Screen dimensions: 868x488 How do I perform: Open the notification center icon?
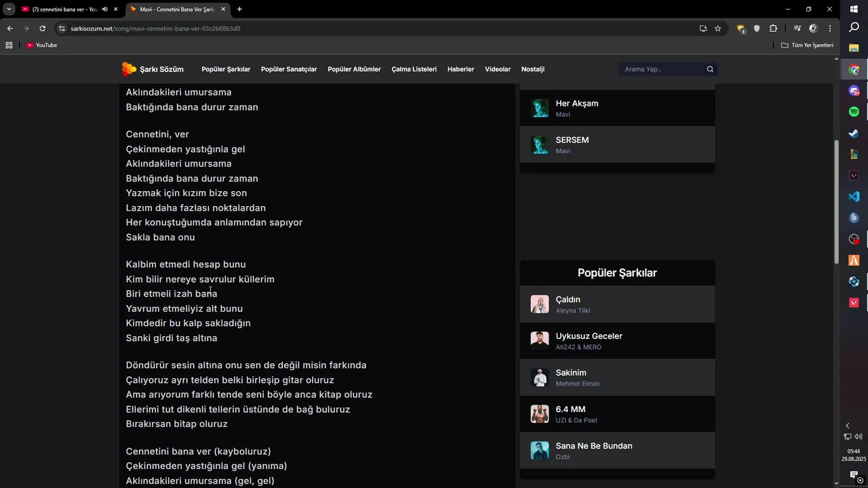pos(854,475)
